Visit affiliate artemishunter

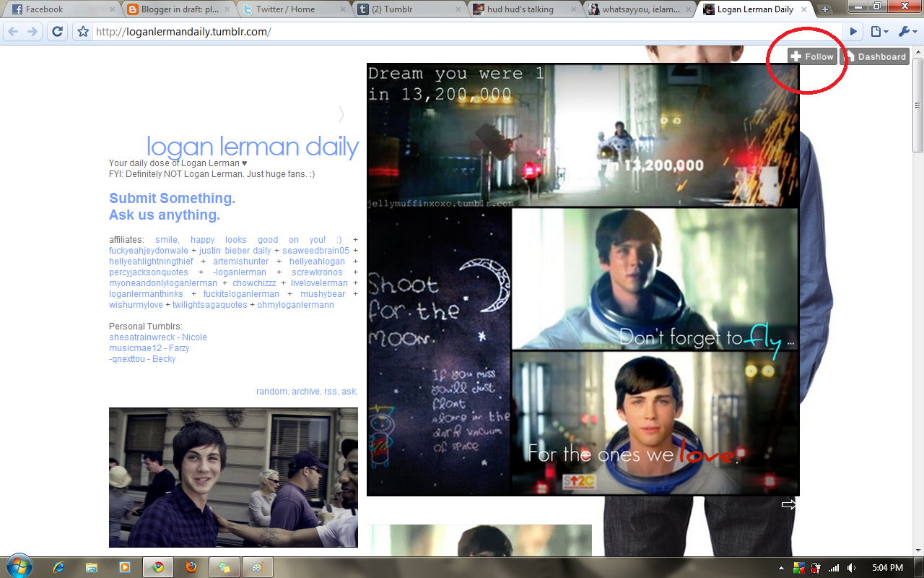click(x=241, y=262)
